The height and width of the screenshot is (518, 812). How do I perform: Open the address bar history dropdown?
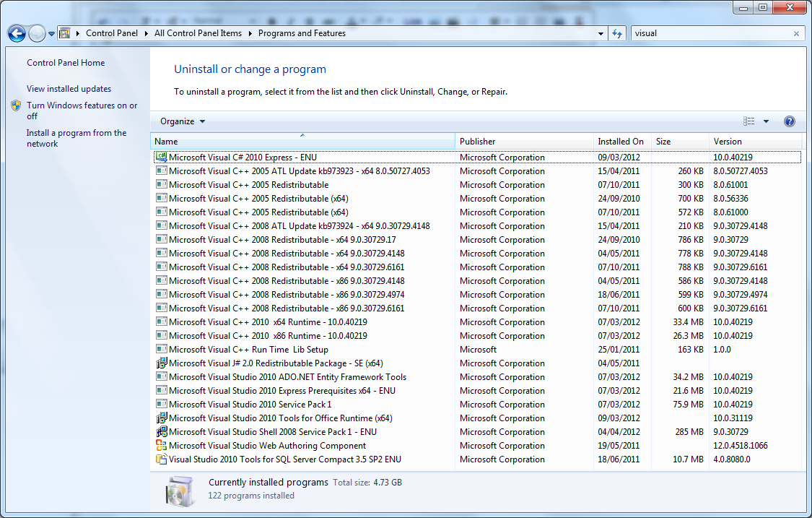point(601,34)
